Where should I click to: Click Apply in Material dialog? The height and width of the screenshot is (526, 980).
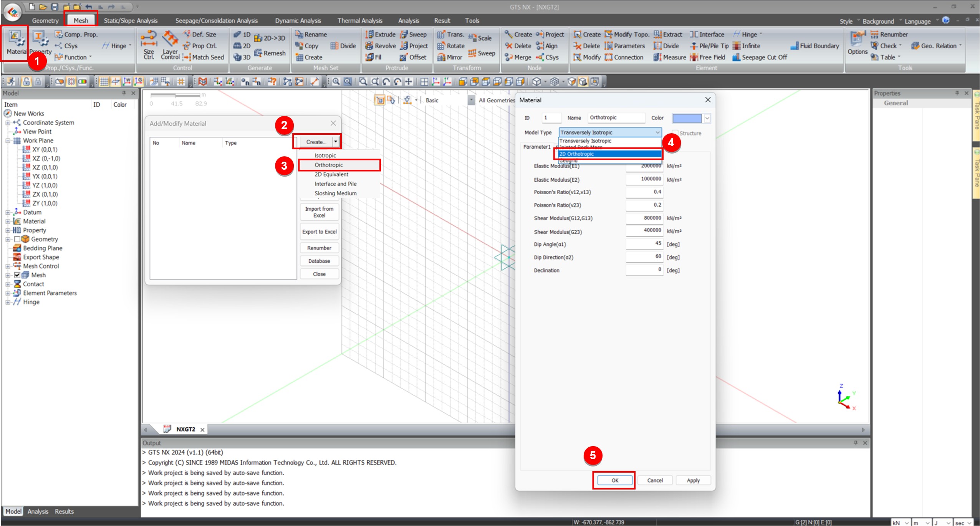(x=693, y=480)
